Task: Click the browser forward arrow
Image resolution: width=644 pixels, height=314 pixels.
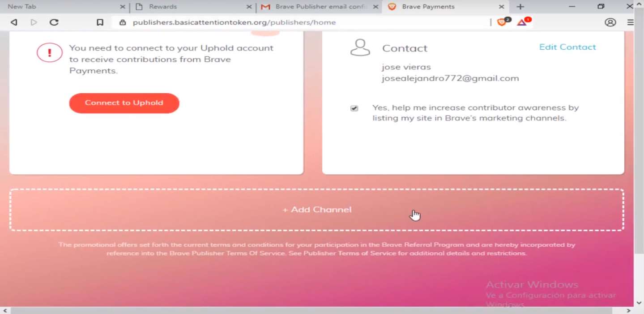Action: 34,22
